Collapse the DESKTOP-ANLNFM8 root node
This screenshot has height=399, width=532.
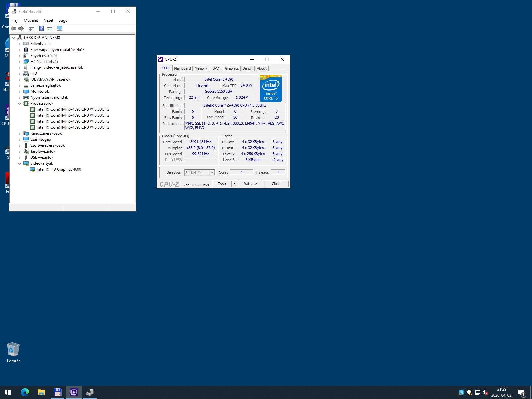[13, 38]
